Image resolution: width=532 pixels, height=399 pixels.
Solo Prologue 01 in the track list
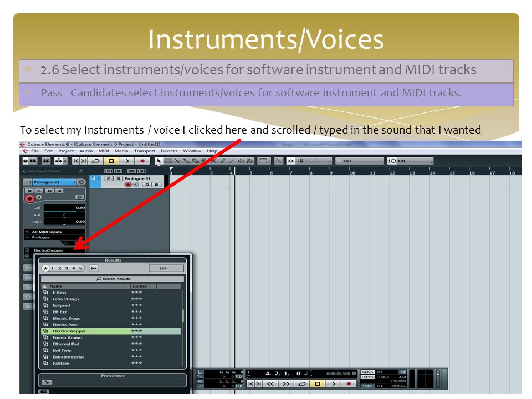click(118, 178)
